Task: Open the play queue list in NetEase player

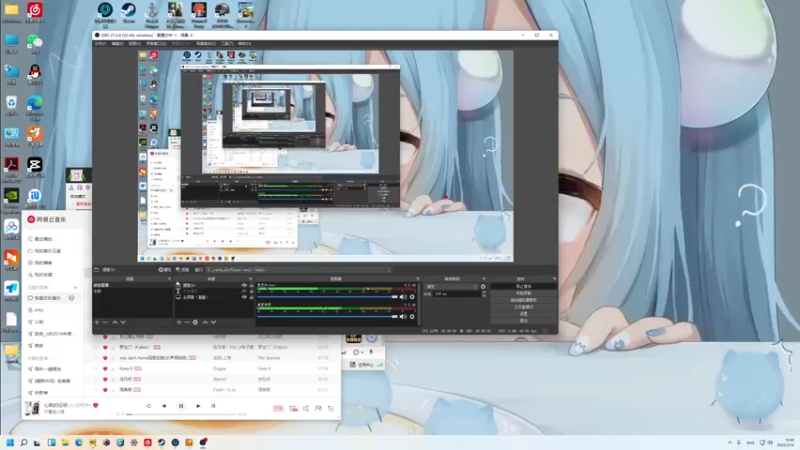Action: point(331,408)
